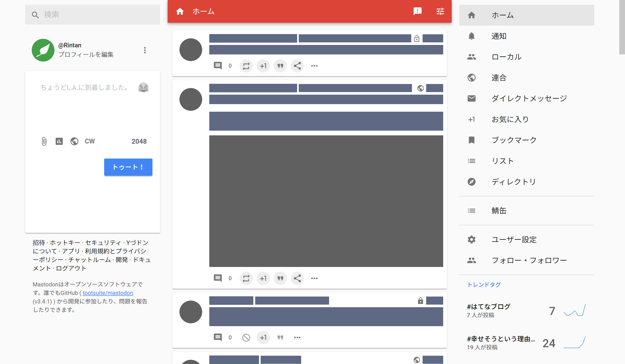Expand the Home column settings sliders
Screen dimensions: 625x364
tap(440, 11)
